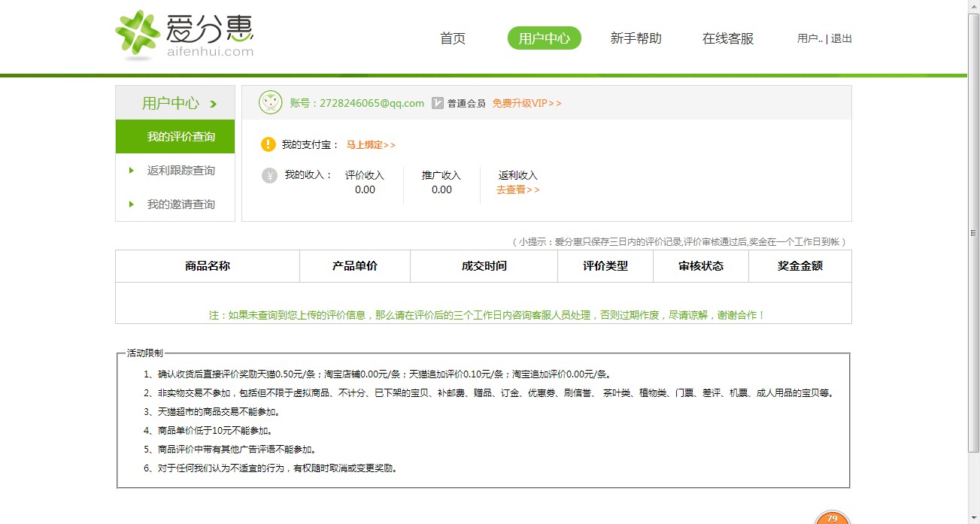Click rule 6 about 取消或变更奖励
The height and width of the screenshot is (524, 980).
tap(271, 468)
